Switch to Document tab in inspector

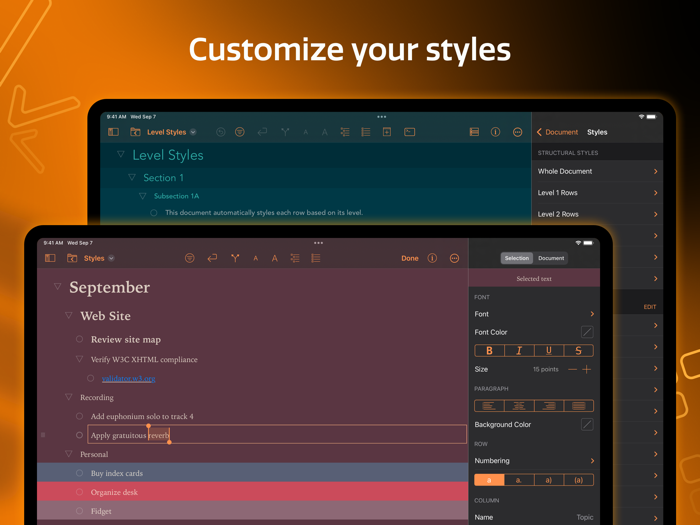pyautogui.click(x=551, y=258)
